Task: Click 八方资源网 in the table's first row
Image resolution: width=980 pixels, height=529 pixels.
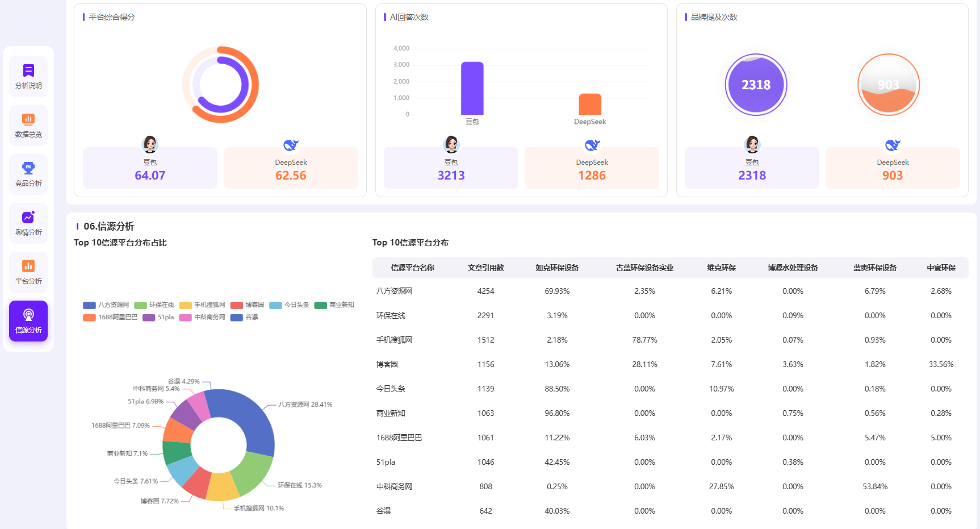Action: coord(395,291)
